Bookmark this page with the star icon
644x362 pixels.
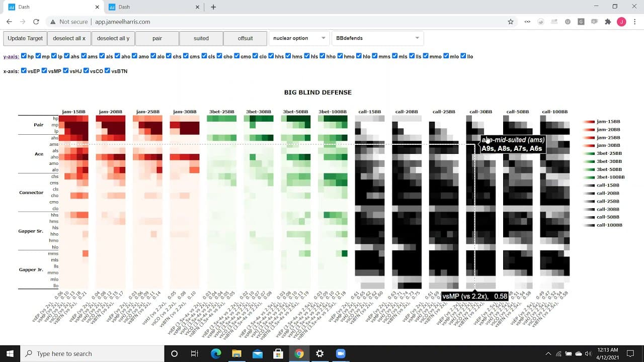click(x=511, y=22)
